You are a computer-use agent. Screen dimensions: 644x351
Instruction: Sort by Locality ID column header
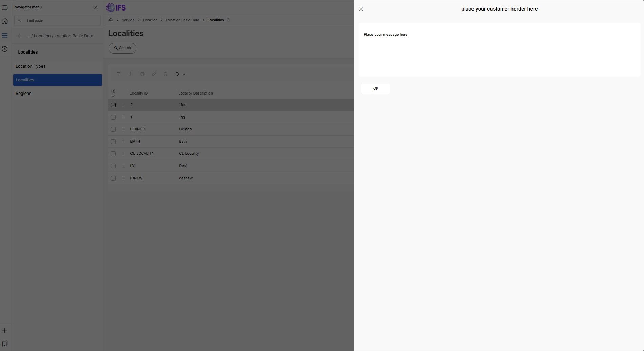click(x=139, y=93)
